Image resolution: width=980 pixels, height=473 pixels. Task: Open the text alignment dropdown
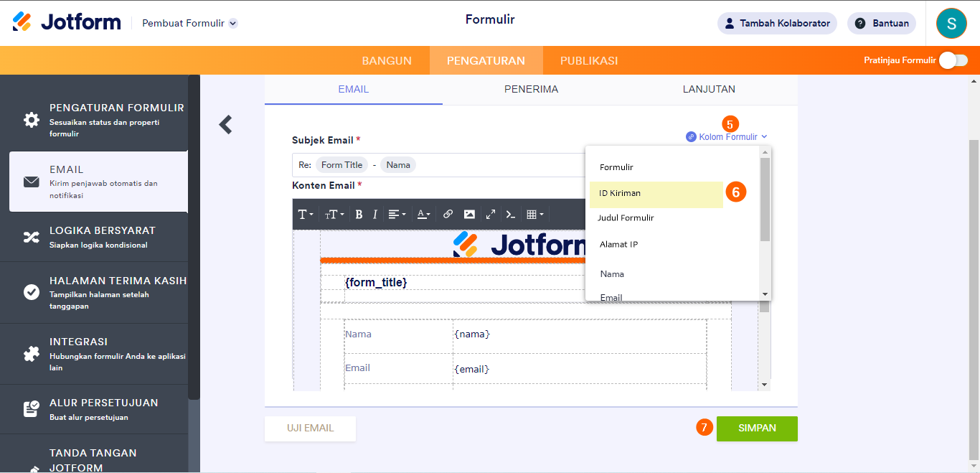click(396, 214)
